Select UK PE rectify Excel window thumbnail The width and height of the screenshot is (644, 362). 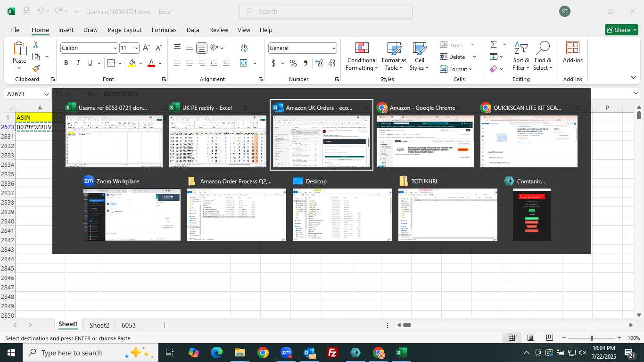tap(218, 135)
